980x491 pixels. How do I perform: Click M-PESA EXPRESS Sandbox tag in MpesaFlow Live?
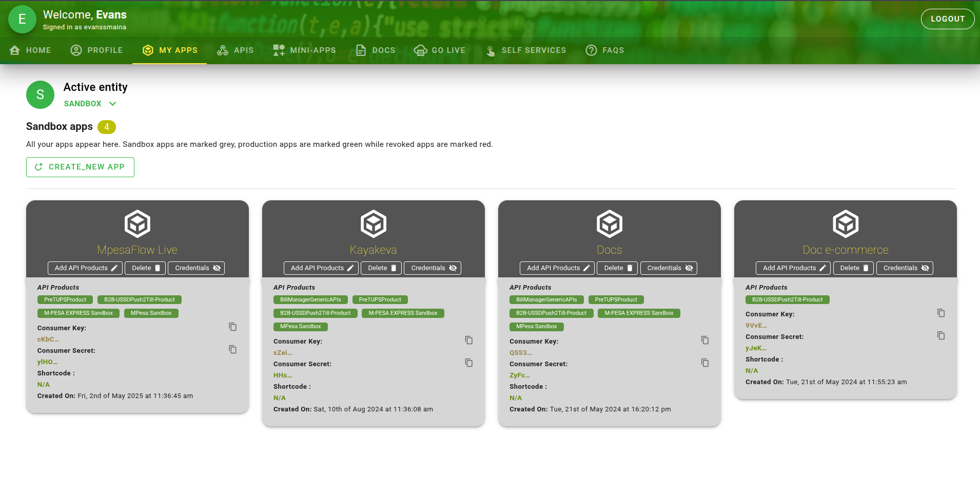[x=79, y=313]
